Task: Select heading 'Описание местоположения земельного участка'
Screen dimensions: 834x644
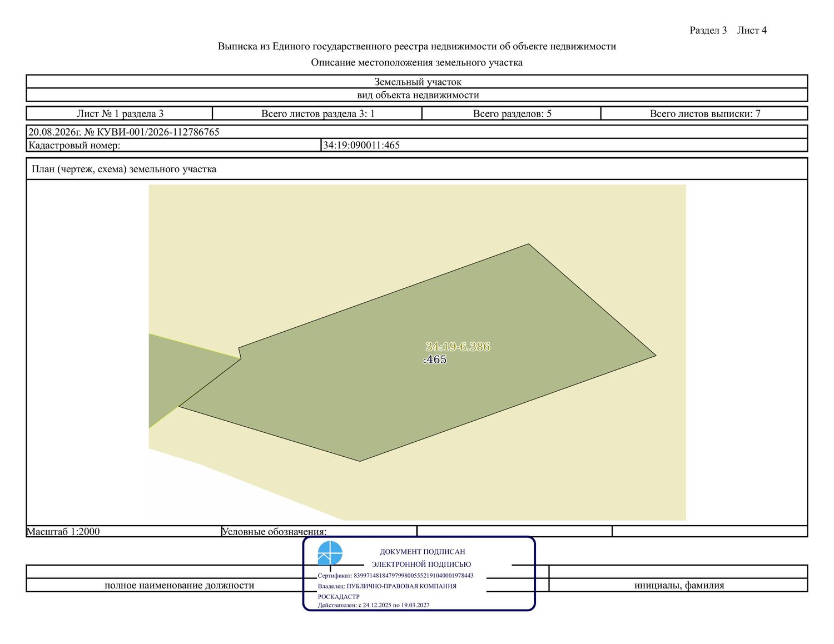Action: (x=417, y=62)
